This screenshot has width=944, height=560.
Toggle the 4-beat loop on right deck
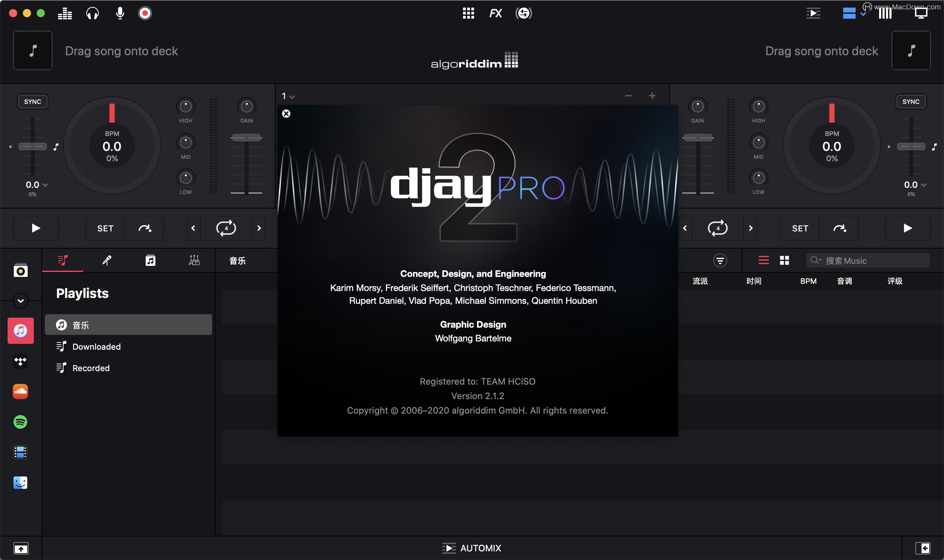(x=717, y=228)
